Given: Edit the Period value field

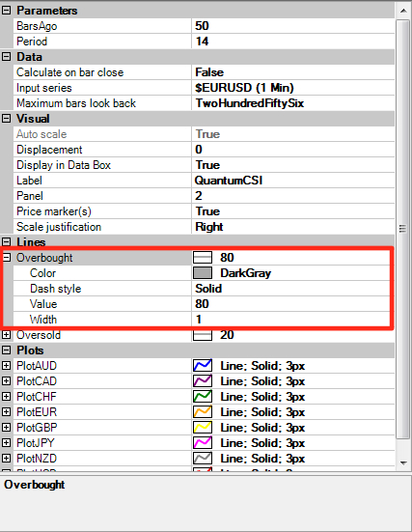Looking at the screenshot, I should [293, 42].
